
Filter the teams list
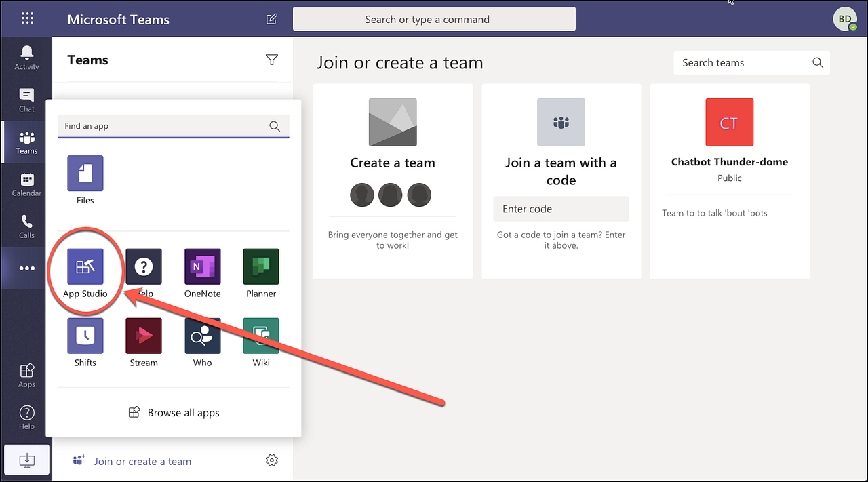(271, 60)
